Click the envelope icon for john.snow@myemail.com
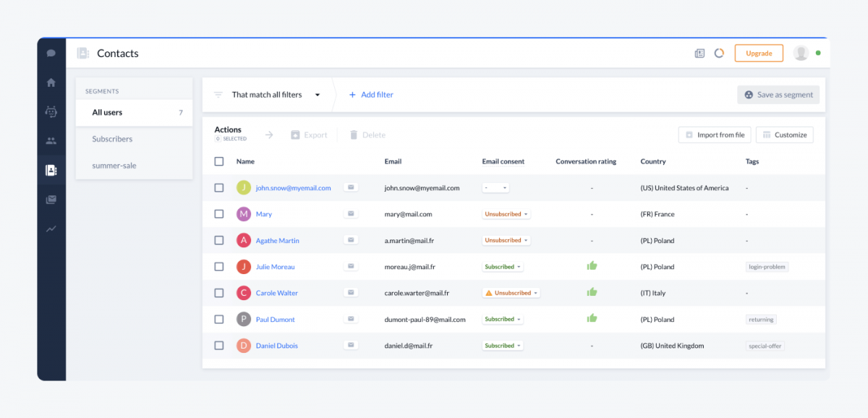Viewport: 868px width, 418px height. (351, 187)
